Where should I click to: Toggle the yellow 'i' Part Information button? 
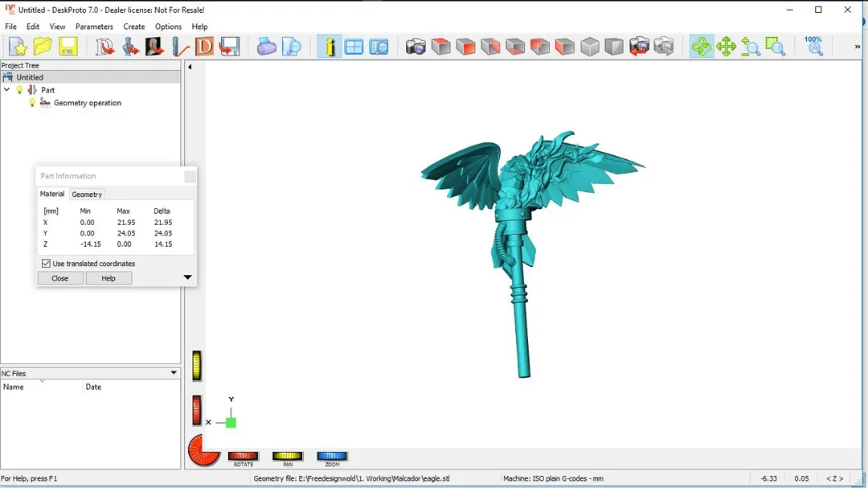[x=329, y=47]
